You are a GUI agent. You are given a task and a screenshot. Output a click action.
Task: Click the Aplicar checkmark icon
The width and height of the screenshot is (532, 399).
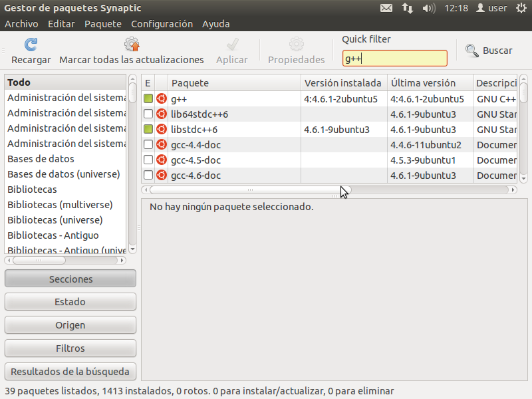[x=232, y=44]
